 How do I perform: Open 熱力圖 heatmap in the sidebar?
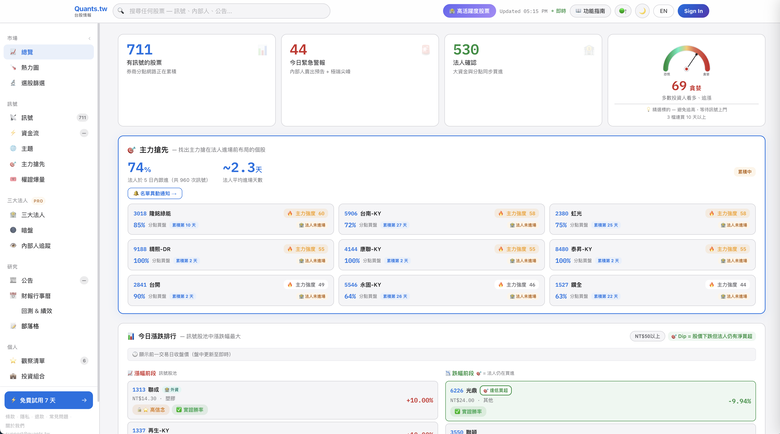pos(48,68)
